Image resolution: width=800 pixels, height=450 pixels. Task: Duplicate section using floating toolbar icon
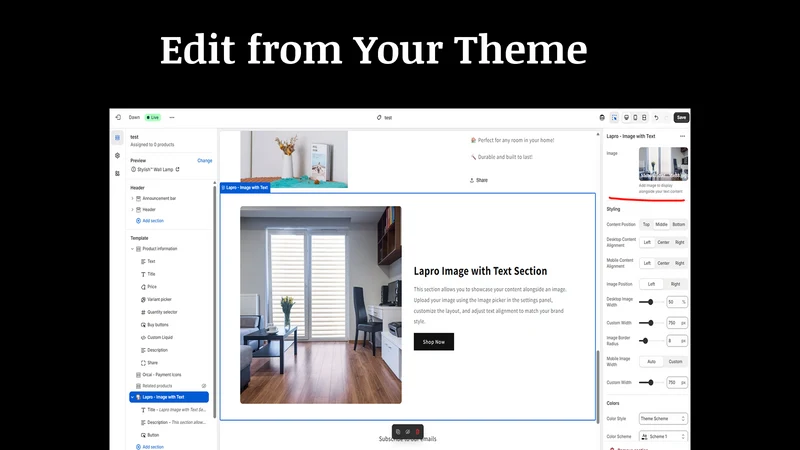tap(398, 432)
